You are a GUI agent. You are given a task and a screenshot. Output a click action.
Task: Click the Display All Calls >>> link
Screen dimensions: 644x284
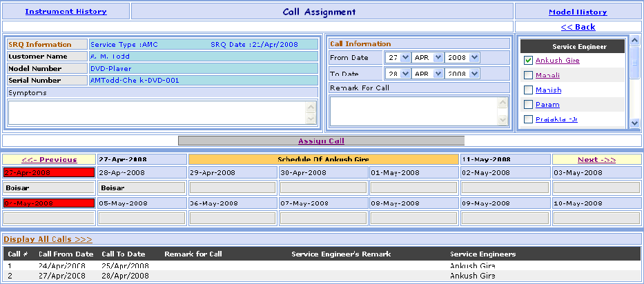click(48, 239)
